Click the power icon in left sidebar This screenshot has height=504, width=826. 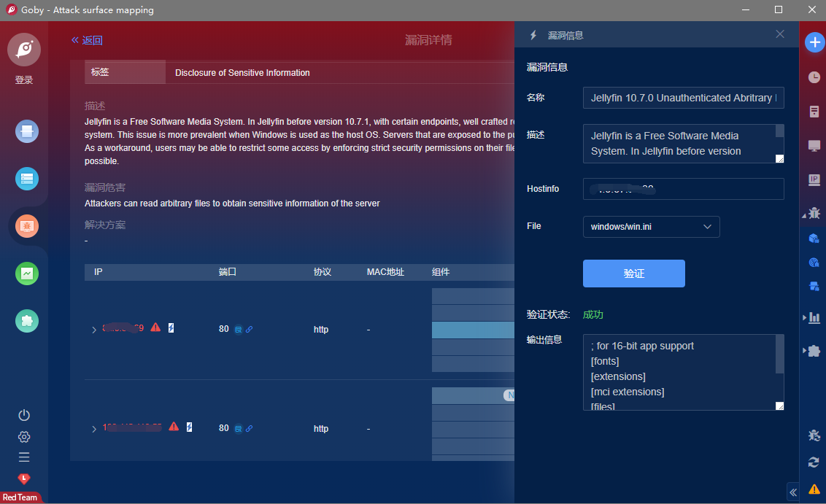(24, 415)
